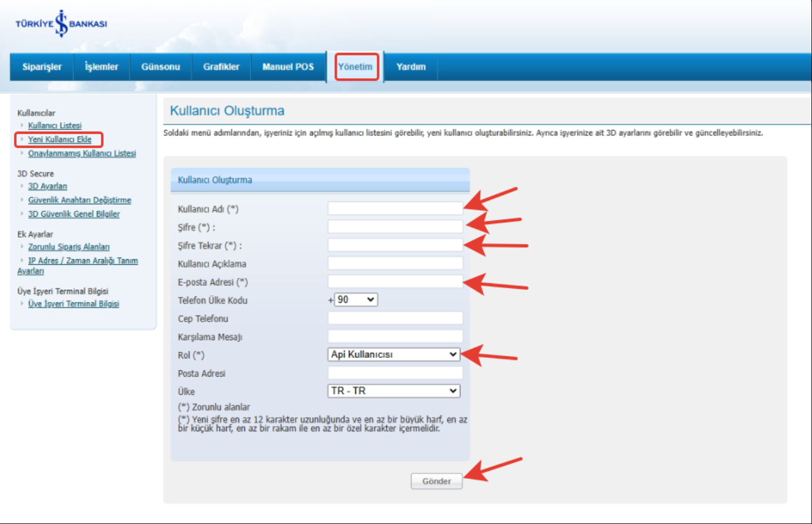
Task: Focus the Kullanıcı Adı input field
Action: click(395, 208)
